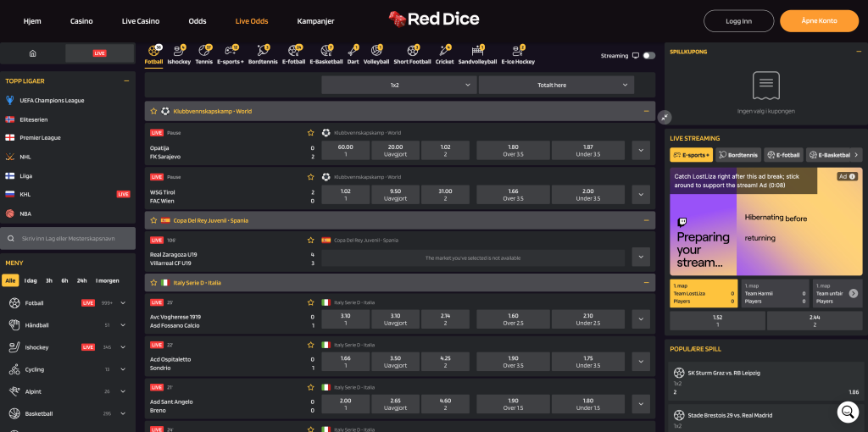The image size is (868, 432).
Task: Collapse the Topp Ligaer section
Action: [x=126, y=80]
